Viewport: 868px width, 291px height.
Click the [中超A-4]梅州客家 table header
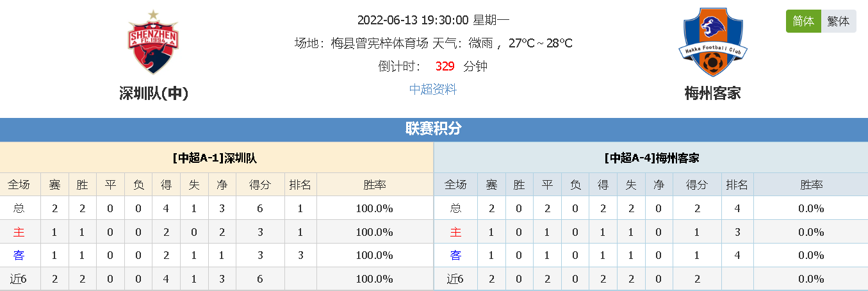click(x=651, y=158)
